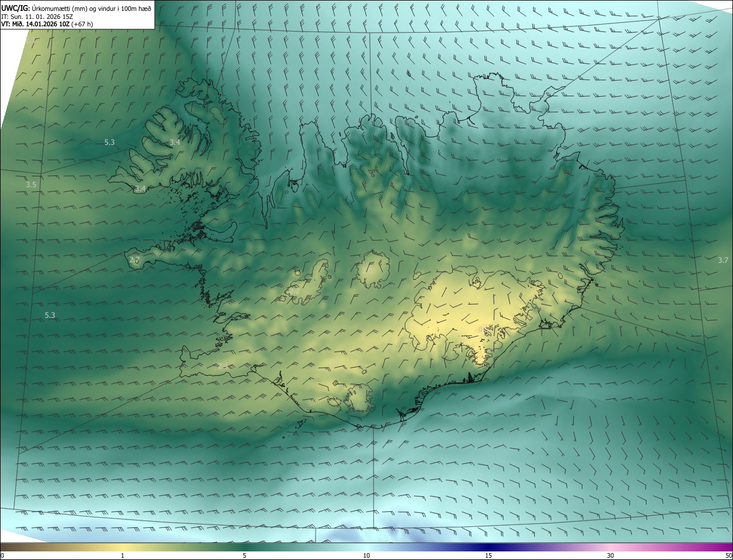This screenshot has width=733, height=560.
Task: Click the "1" tick label of the color scale
Action: (x=123, y=555)
